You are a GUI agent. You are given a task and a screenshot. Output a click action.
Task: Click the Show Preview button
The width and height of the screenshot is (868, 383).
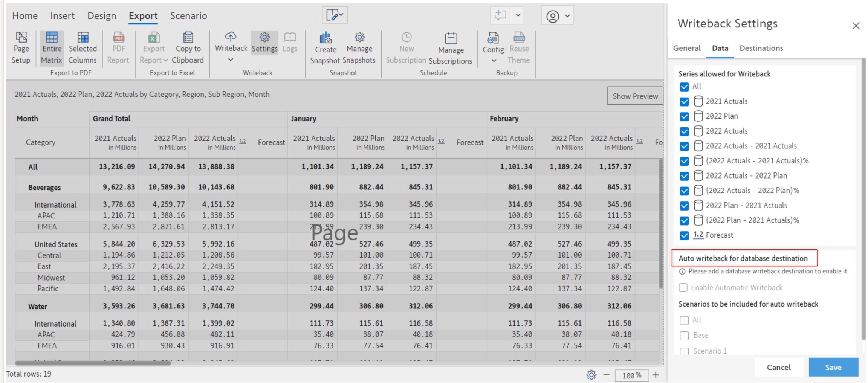[x=635, y=96]
